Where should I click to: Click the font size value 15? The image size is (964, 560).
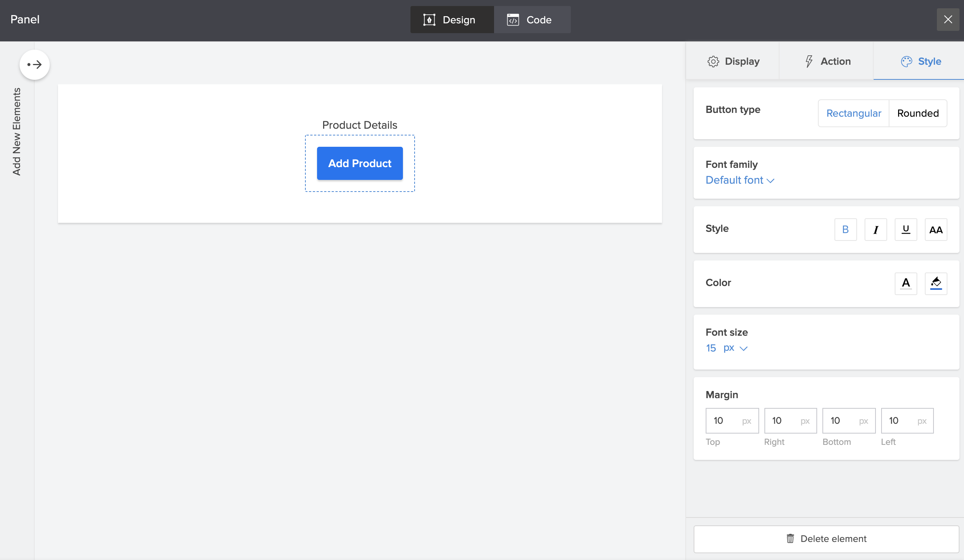pos(711,348)
